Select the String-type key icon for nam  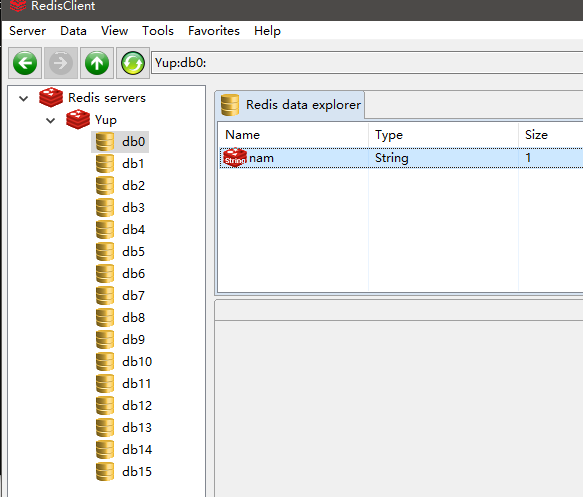tap(235, 158)
